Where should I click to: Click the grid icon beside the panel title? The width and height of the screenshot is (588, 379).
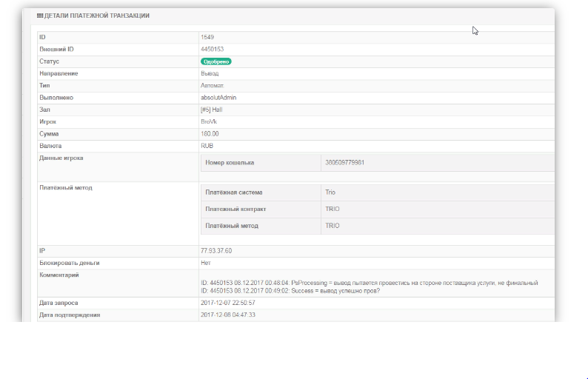(x=40, y=16)
